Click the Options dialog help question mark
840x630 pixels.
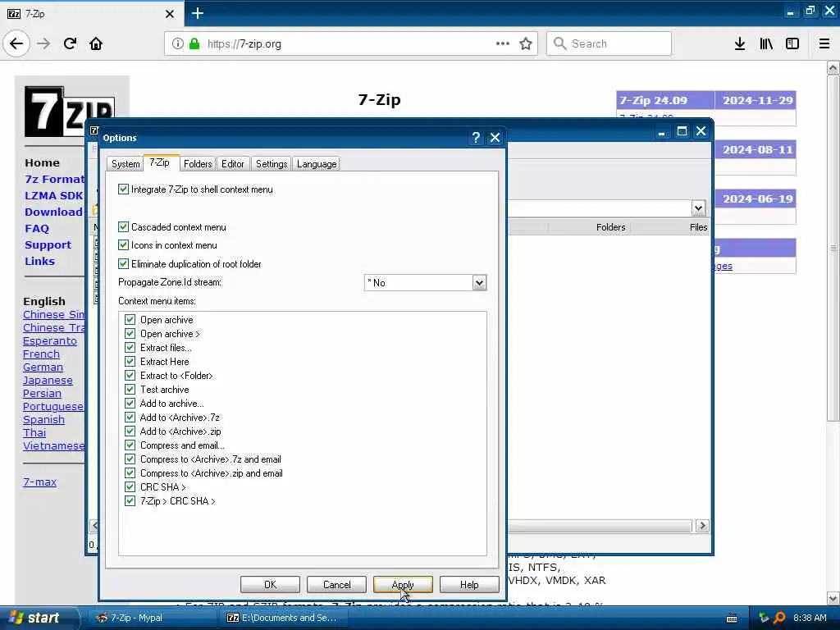point(476,138)
